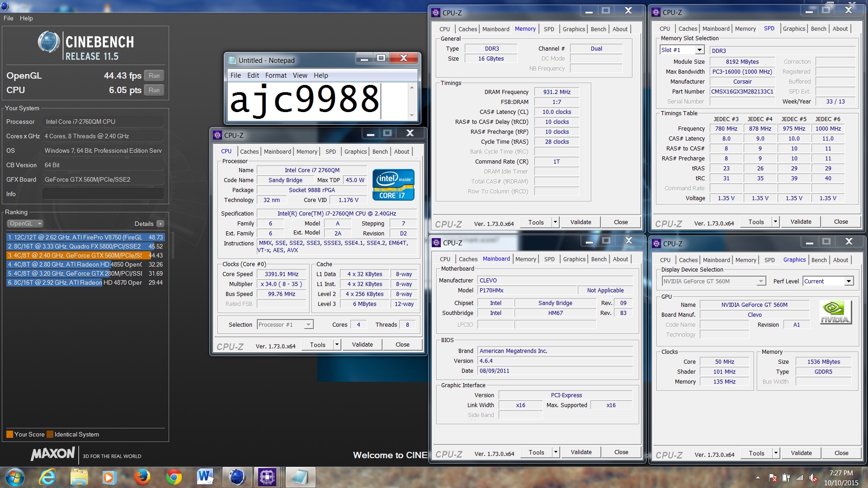Image resolution: width=868 pixels, height=488 pixels.
Task: Click into the Cinebench Info field
Action: (103, 194)
